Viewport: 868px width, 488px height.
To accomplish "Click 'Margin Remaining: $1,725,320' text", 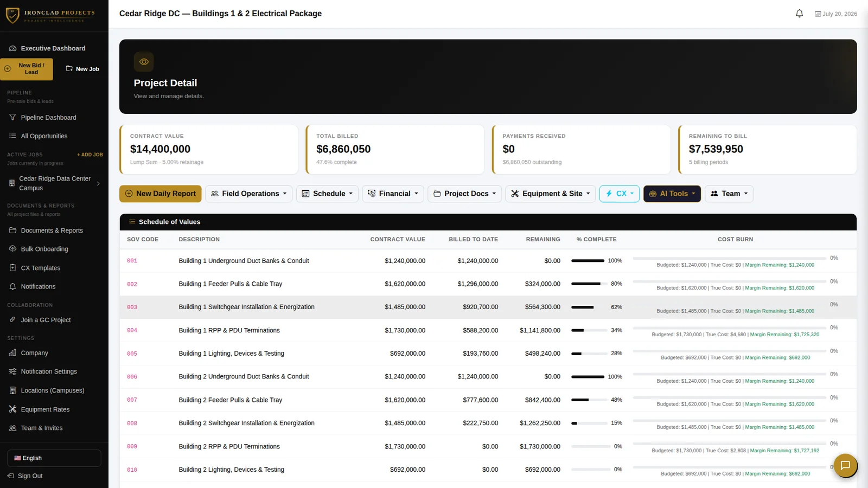I will coord(784,335).
